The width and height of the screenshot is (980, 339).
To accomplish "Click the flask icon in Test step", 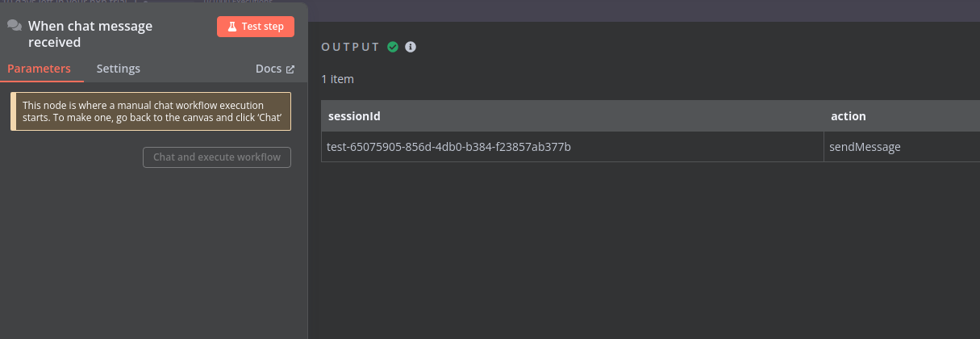I will point(231,27).
